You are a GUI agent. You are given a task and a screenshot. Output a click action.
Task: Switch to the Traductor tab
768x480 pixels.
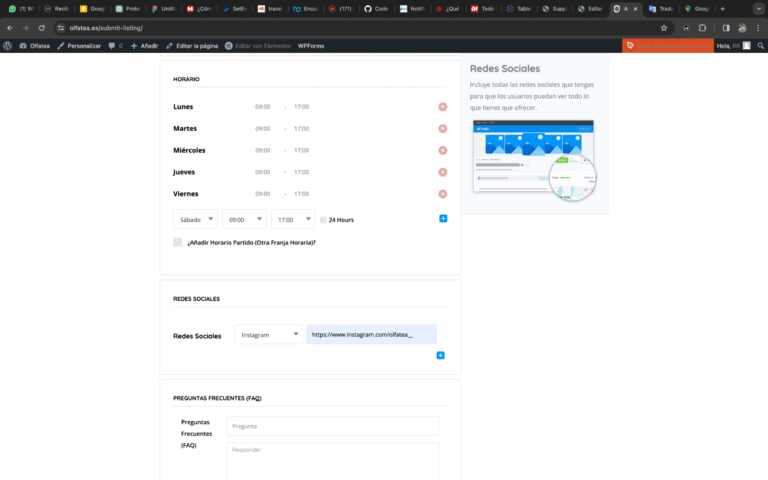(661, 9)
